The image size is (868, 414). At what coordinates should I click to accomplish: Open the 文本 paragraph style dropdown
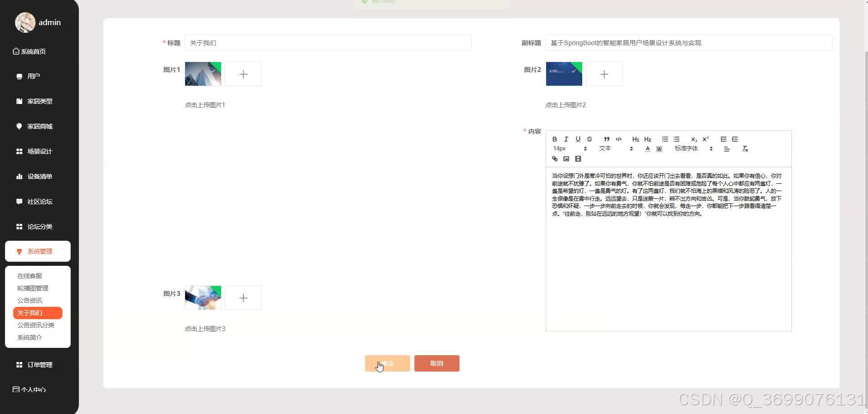616,149
